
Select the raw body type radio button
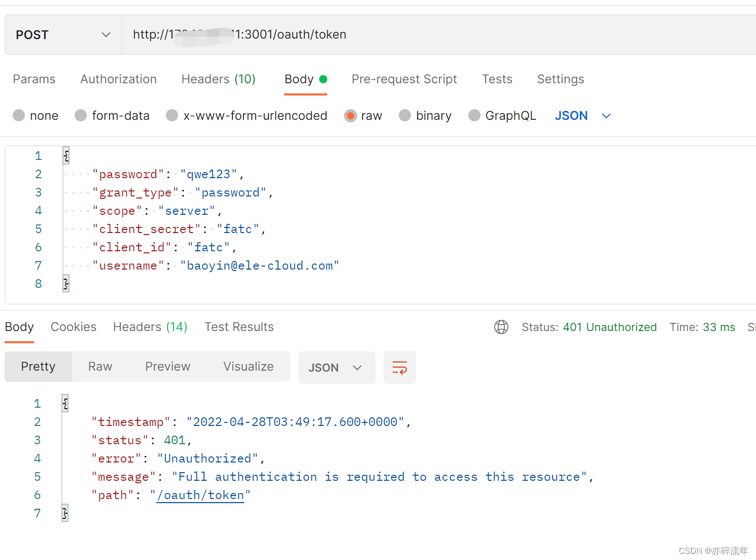(351, 116)
